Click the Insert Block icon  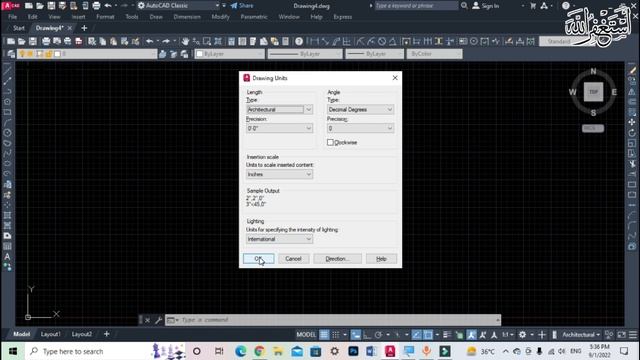click(x=7, y=184)
